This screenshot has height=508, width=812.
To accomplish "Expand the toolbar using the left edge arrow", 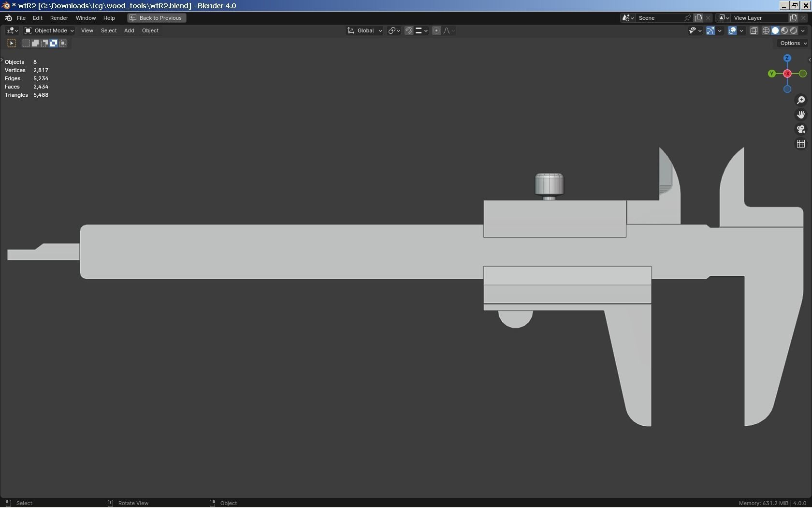I will (2, 60).
